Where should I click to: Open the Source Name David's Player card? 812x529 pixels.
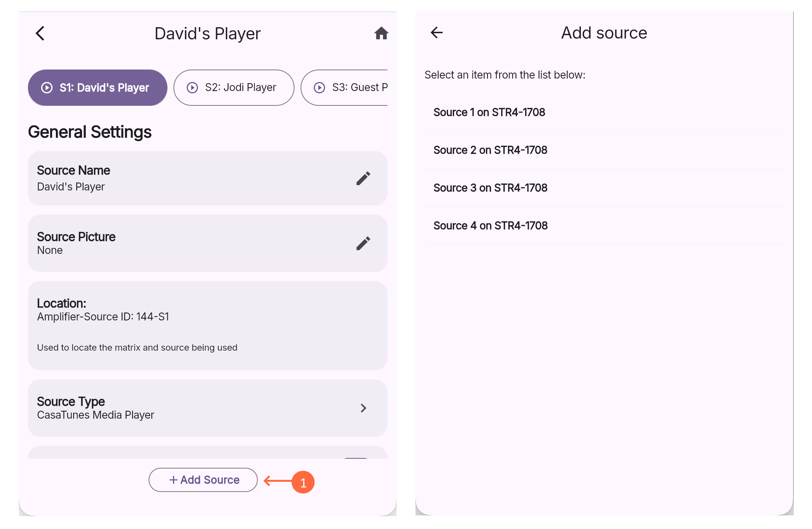[208, 178]
